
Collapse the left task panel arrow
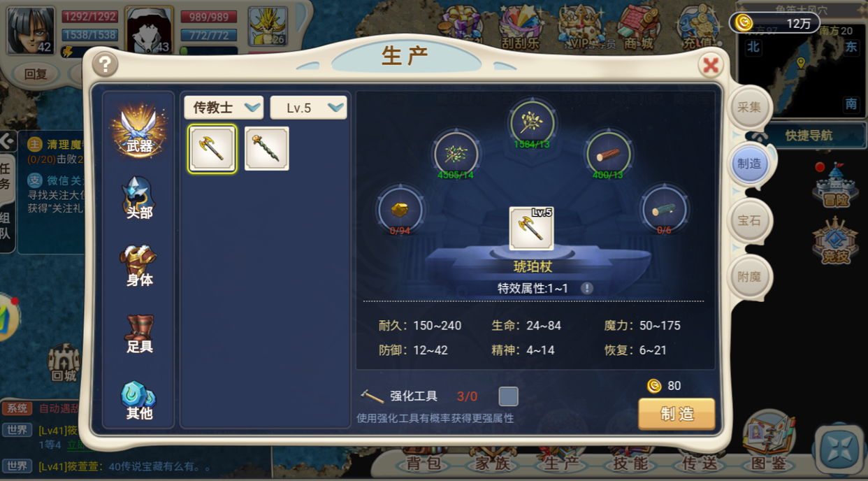[x=7, y=141]
